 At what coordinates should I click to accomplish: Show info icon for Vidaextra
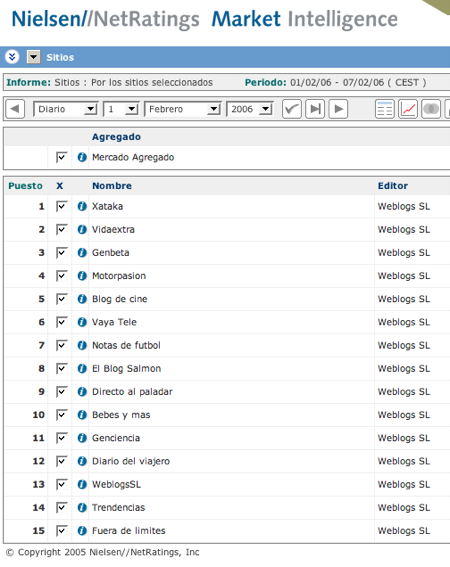[82, 230]
